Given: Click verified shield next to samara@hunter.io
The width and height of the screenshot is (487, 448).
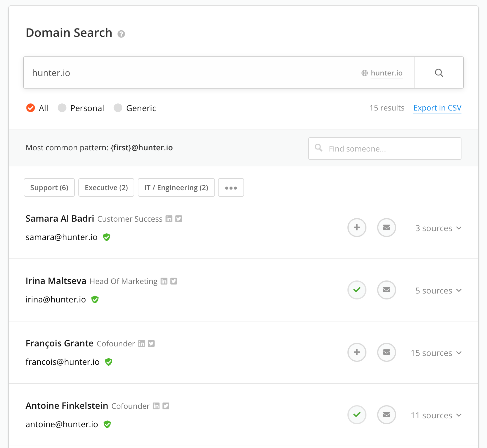Looking at the screenshot, I should click(107, 237).
